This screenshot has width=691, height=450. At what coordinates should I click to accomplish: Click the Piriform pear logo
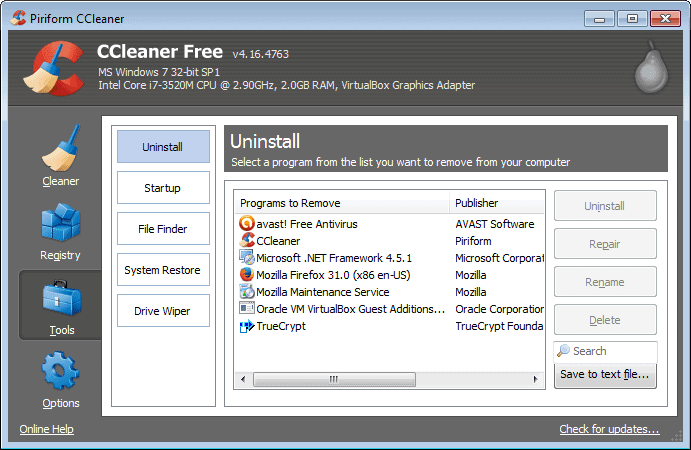(651, 67)
